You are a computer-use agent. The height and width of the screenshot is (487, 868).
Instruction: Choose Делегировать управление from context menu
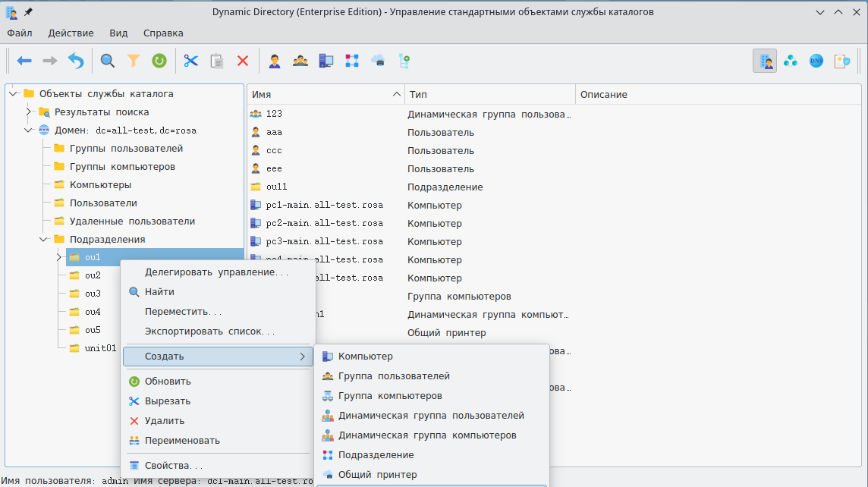point(216,272)
